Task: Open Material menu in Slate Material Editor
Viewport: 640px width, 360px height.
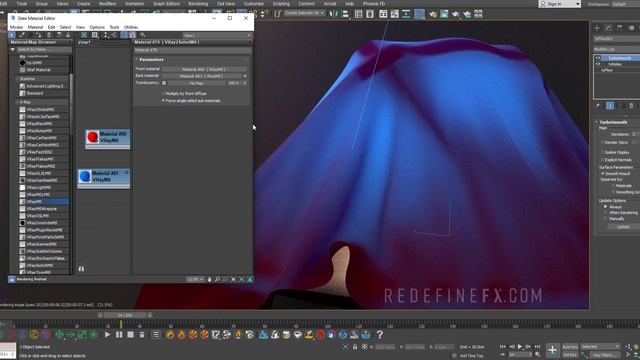Action: pyautogui.click(x=35, y=27)
